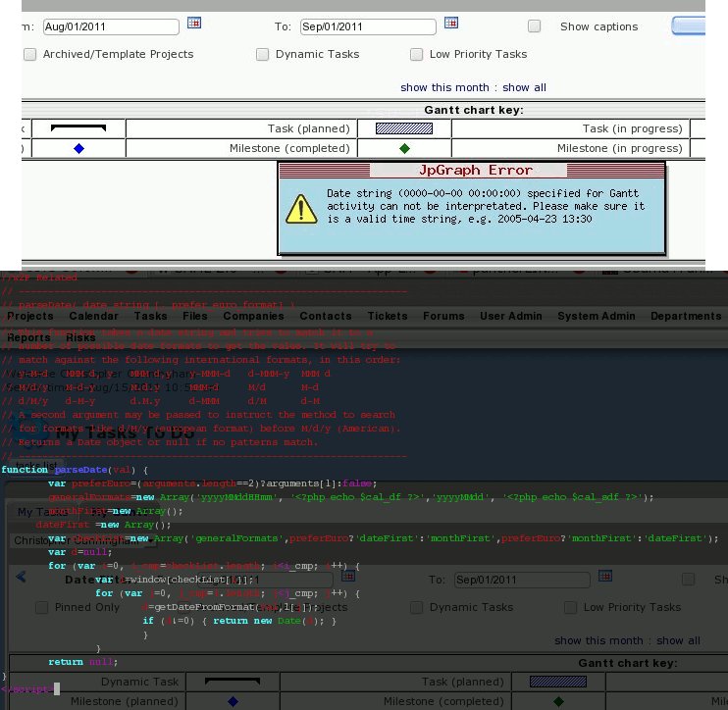
Task: Open calendar picker beside Aug/01/2011 field
Action: (194, 23)
